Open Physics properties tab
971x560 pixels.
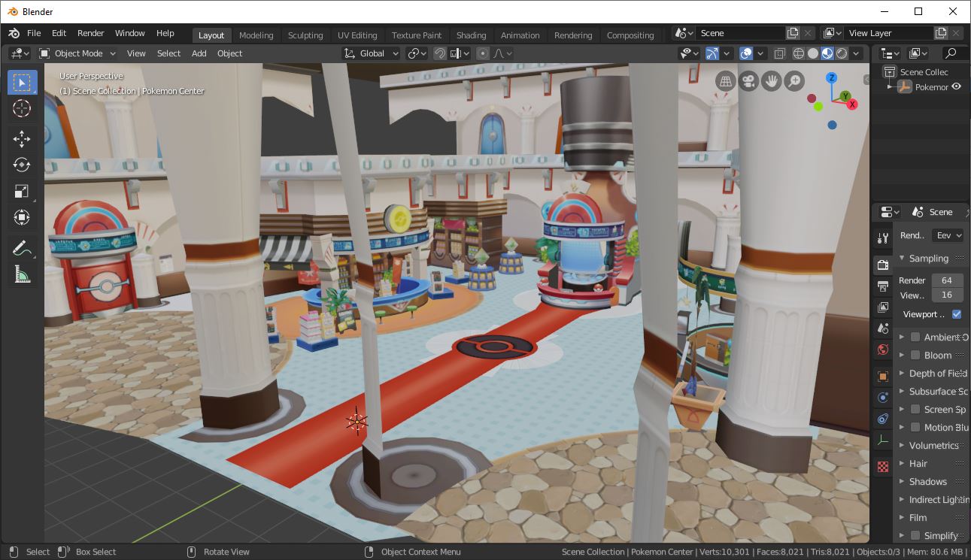[883, 397]
